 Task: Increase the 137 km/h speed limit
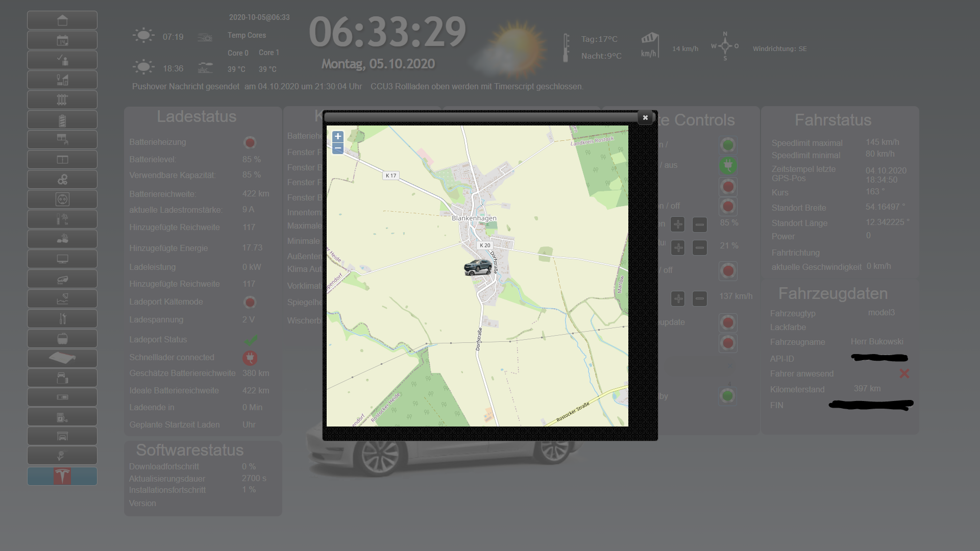click(678, 298)
